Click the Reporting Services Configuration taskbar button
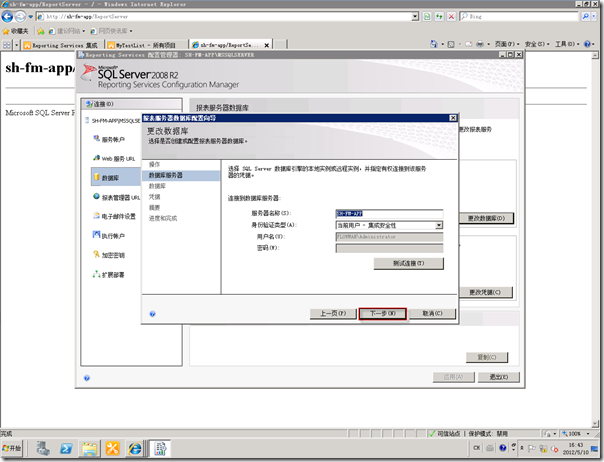The height and width of the screenshot is (462, 604). coord(160,449)
